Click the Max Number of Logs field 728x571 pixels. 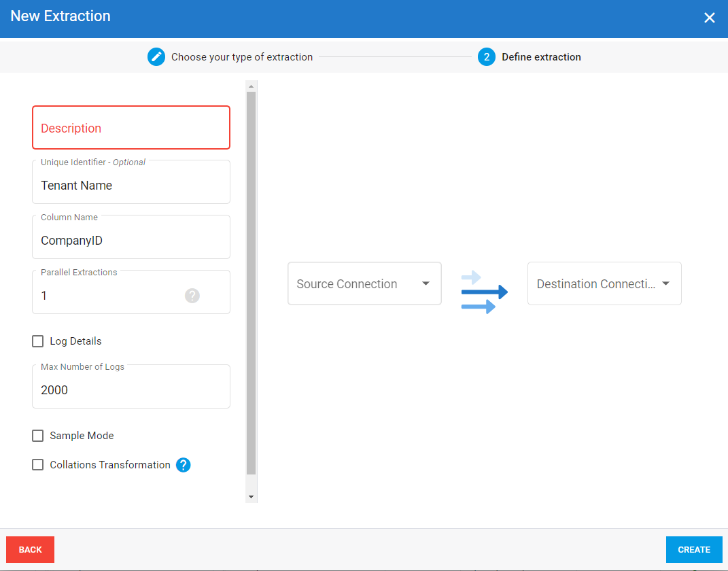click(x=131, y=390)
